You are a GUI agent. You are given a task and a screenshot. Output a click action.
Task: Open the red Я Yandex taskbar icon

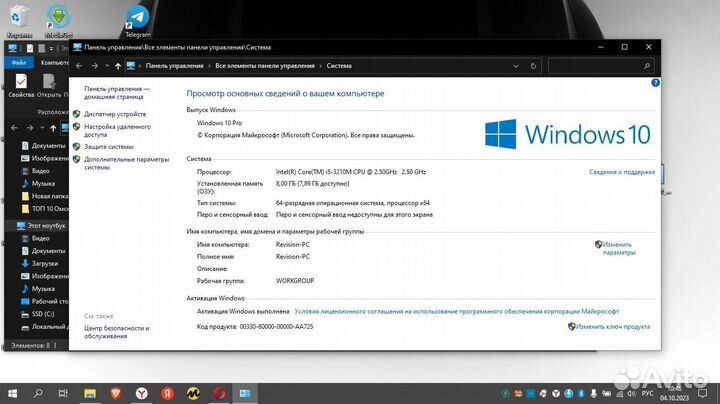(x=168, y=393)
